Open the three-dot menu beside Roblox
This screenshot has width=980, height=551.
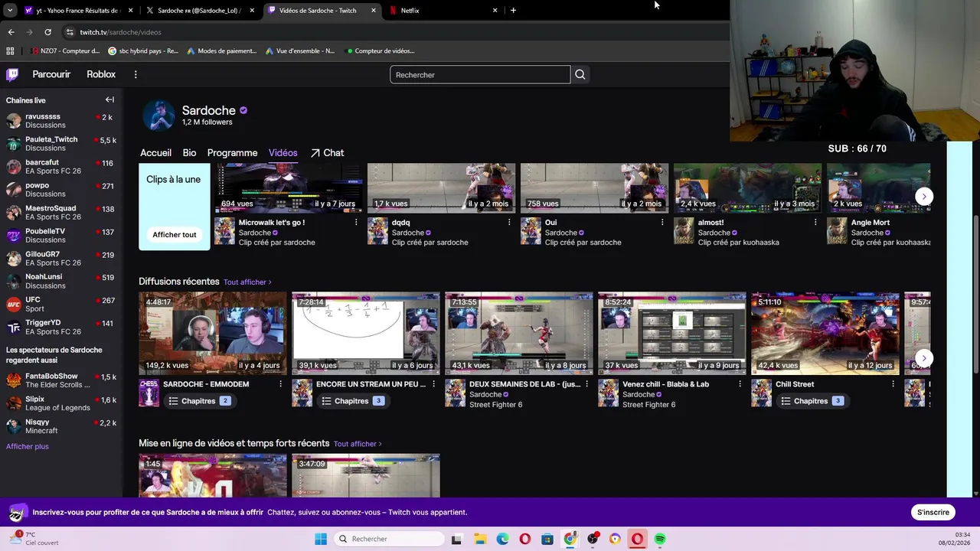pos(136,74)
